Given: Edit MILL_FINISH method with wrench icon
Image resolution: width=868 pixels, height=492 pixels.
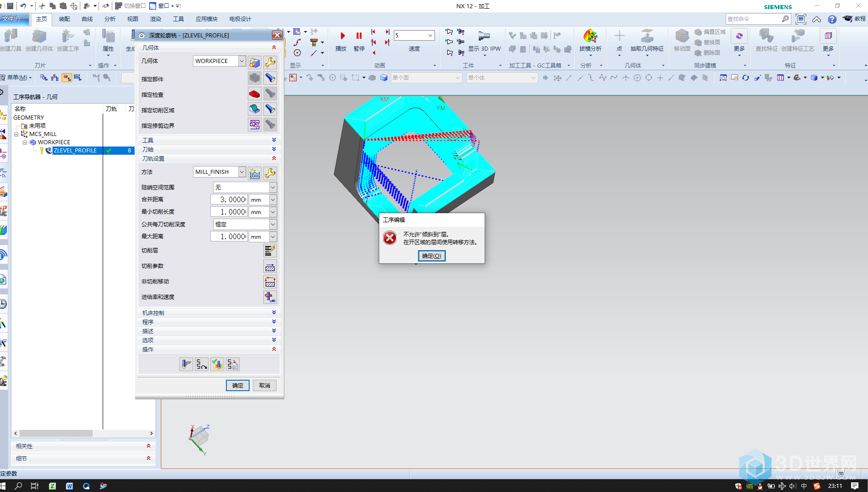Looking at the screenshot, I should pos(270,173).
